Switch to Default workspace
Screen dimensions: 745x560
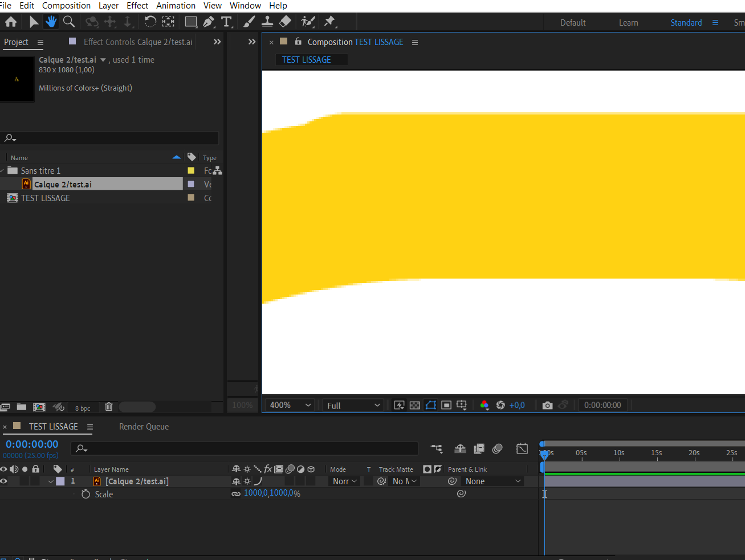point(573,23)
